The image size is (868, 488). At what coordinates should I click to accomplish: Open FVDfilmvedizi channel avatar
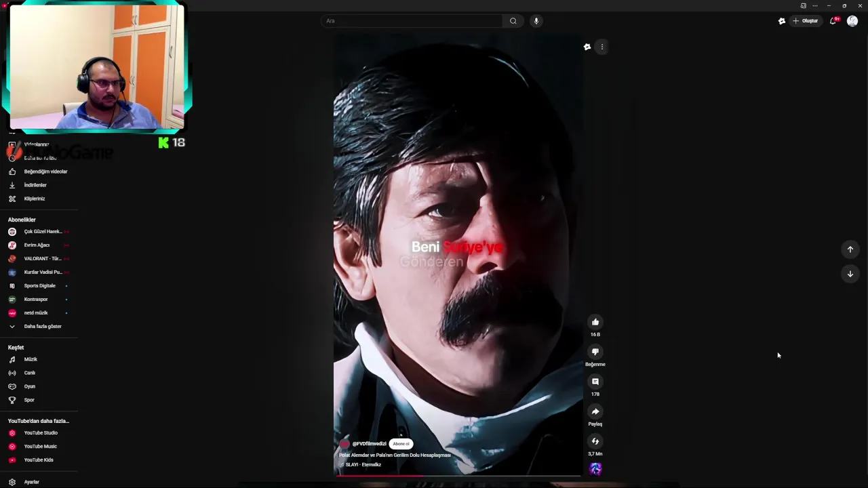click(344, 444)
